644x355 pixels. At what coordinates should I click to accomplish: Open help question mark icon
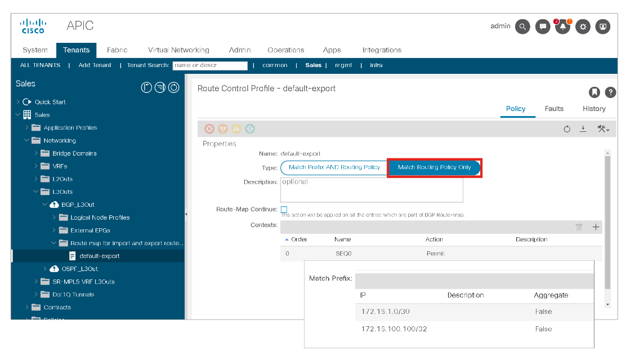pos(610,92)
